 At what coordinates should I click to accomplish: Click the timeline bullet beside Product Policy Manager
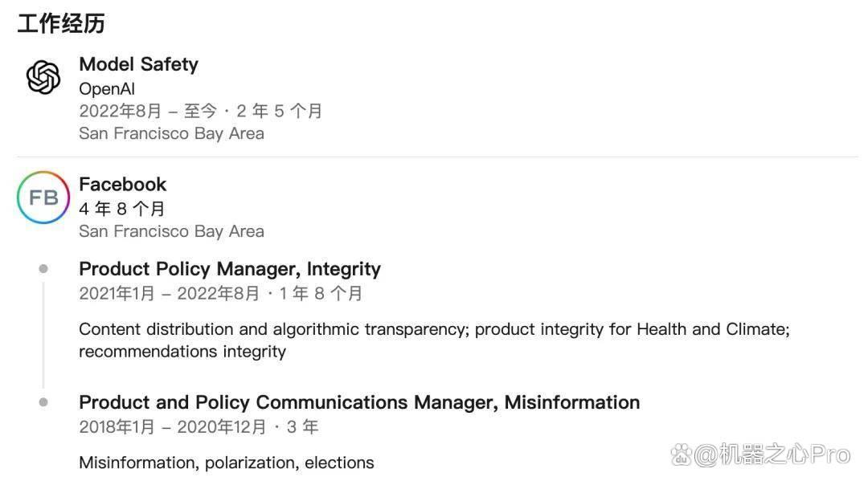[43, 269]
